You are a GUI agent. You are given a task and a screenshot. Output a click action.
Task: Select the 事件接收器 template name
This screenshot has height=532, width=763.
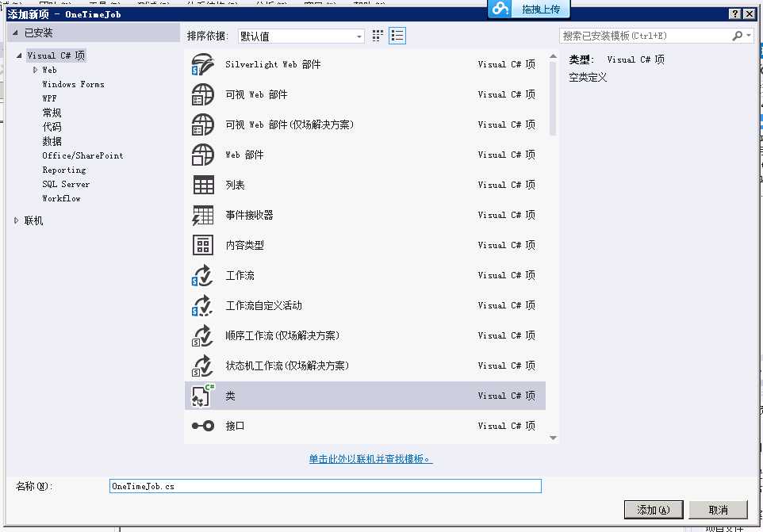pos(249,215)
